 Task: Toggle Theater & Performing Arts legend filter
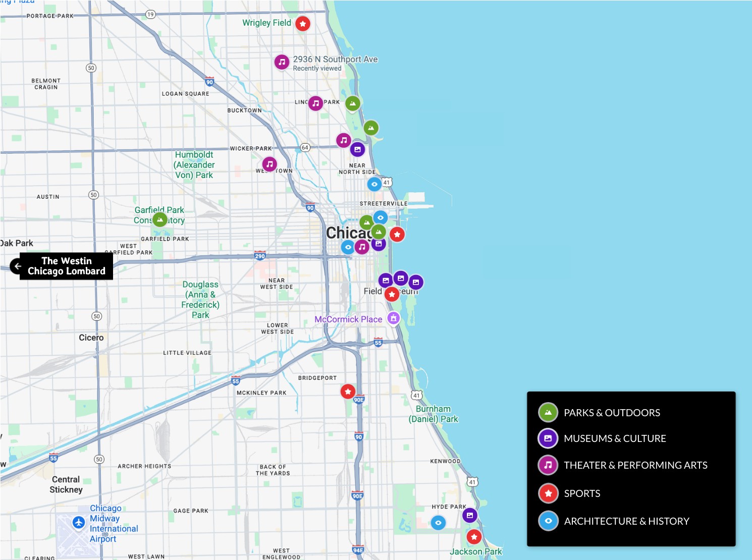[548, 465]
